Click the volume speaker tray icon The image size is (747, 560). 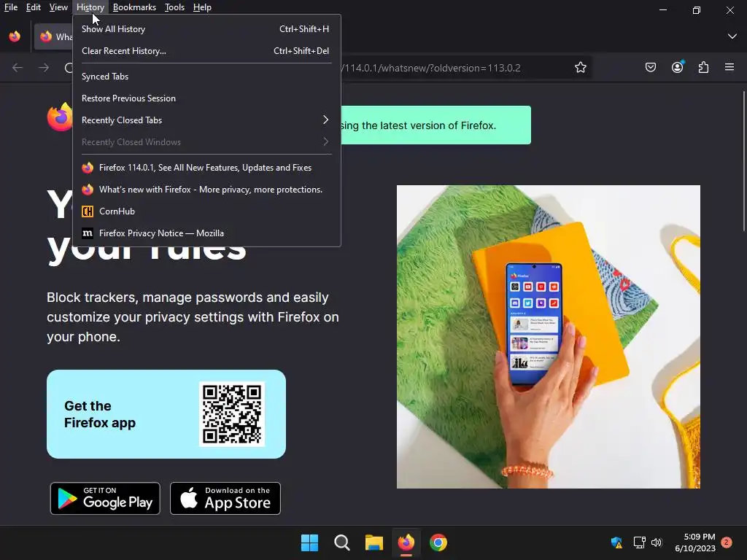[657, 542]
